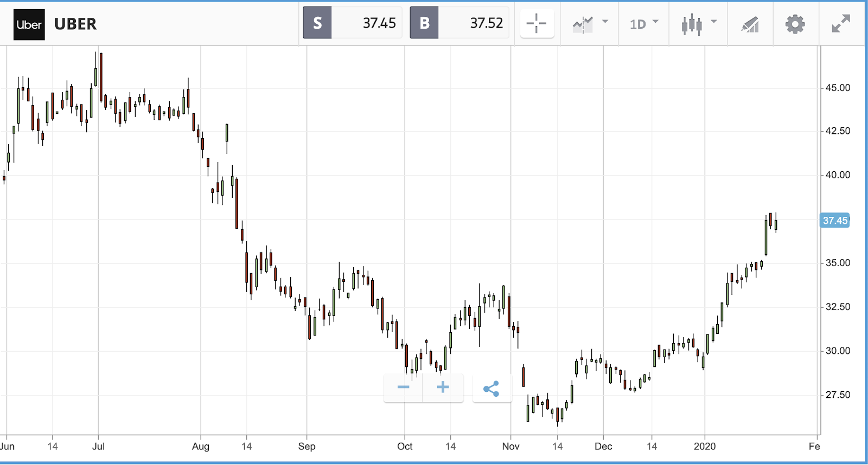Screen dimensions: 868x465
Task: Click the 42.50 price axis label
Action: point(838,131)
